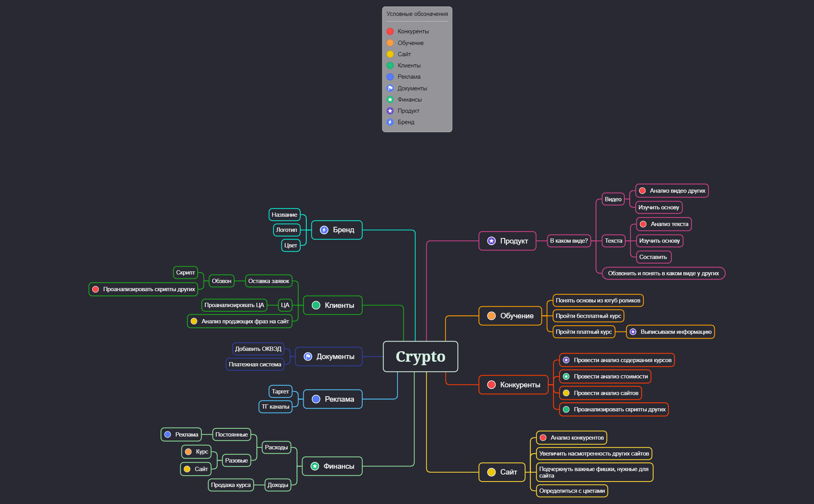Select the Определиться с цветами node

point(572,491)
